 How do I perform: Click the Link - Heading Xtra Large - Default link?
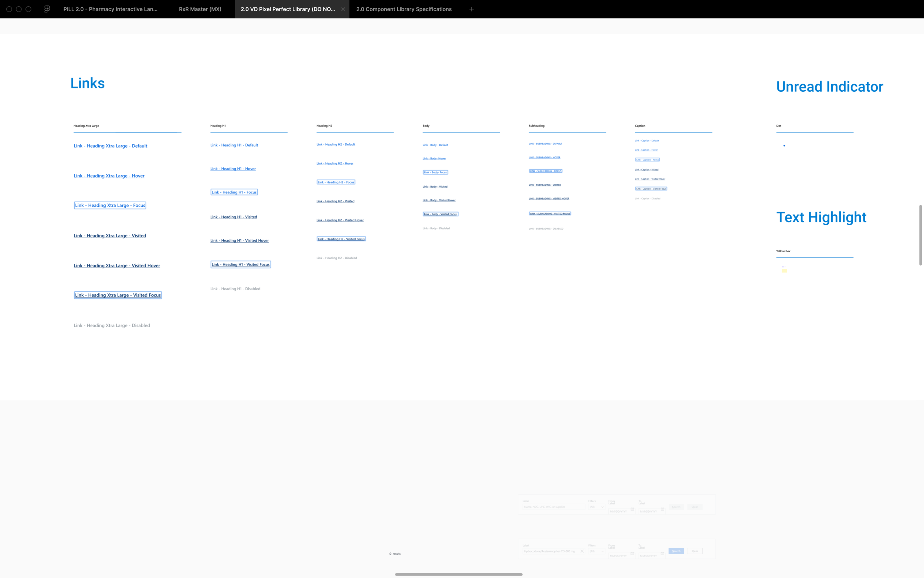tap(111, 146)
